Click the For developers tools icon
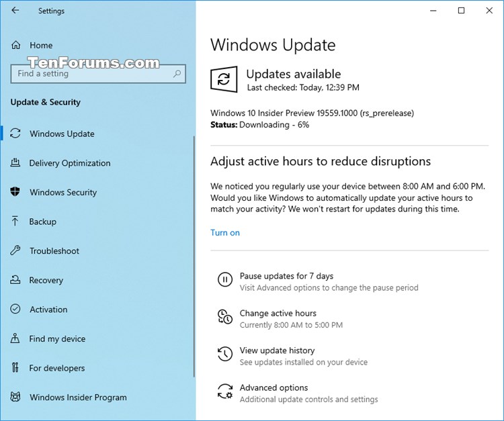This screenshot has width=504, height=421. (15, 367)
